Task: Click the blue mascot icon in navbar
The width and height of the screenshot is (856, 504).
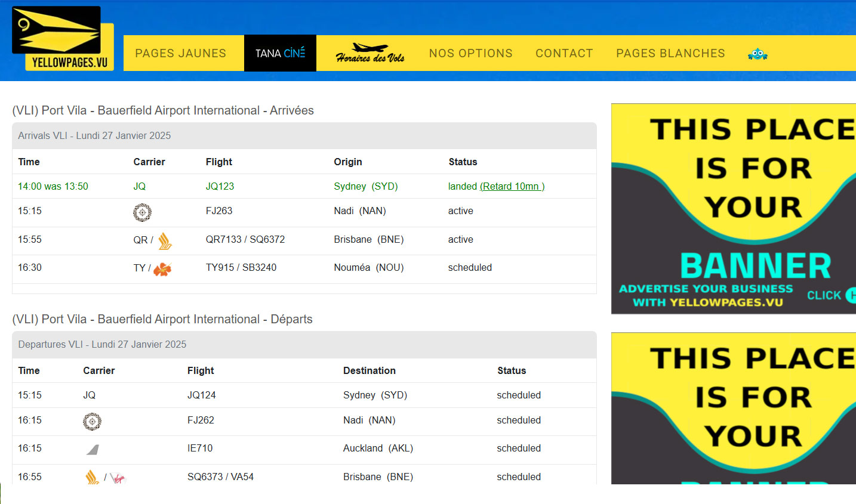Action: click(x=758, y=54)
